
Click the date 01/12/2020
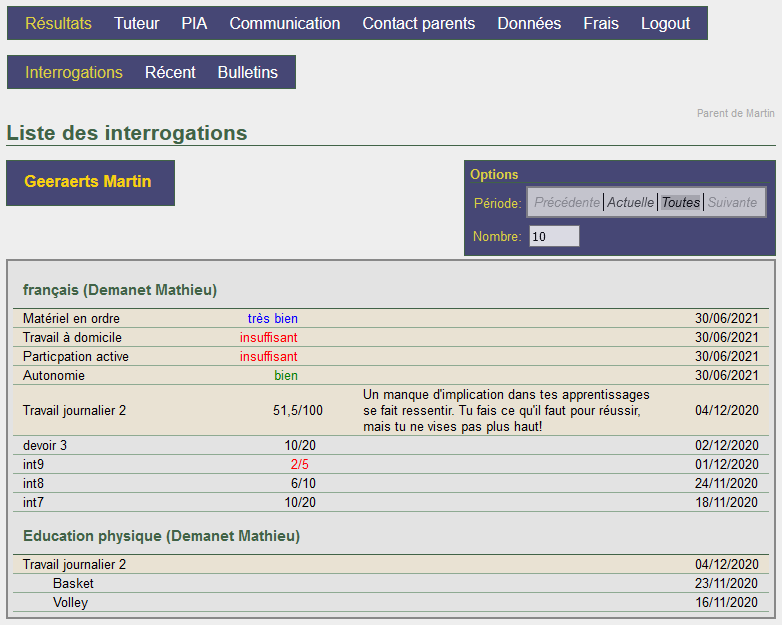727,464
